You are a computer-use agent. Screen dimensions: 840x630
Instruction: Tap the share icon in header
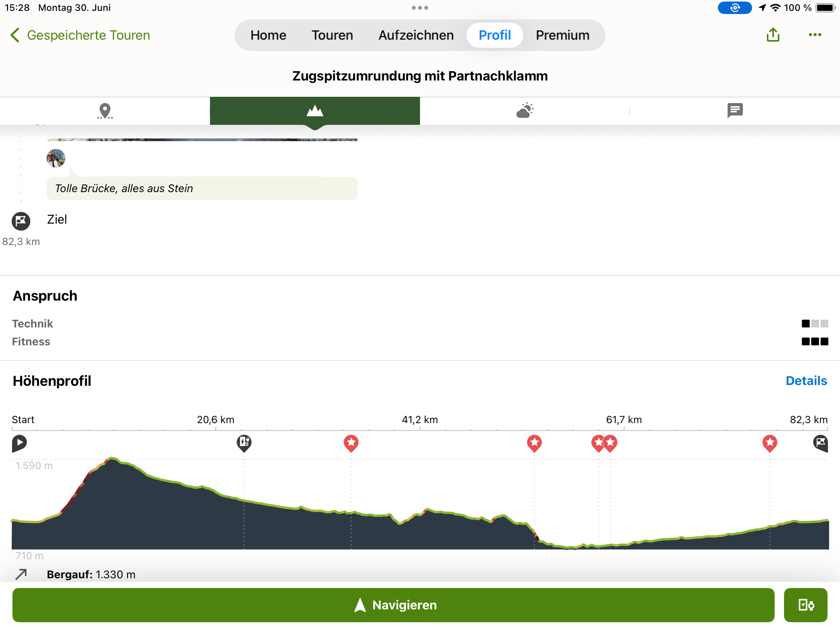coord(773,35)
